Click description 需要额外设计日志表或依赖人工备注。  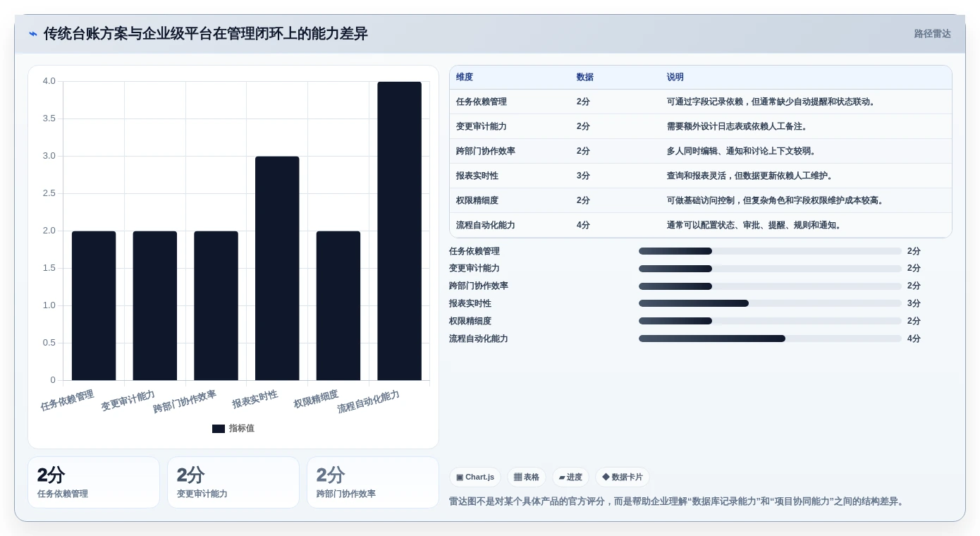737,126
